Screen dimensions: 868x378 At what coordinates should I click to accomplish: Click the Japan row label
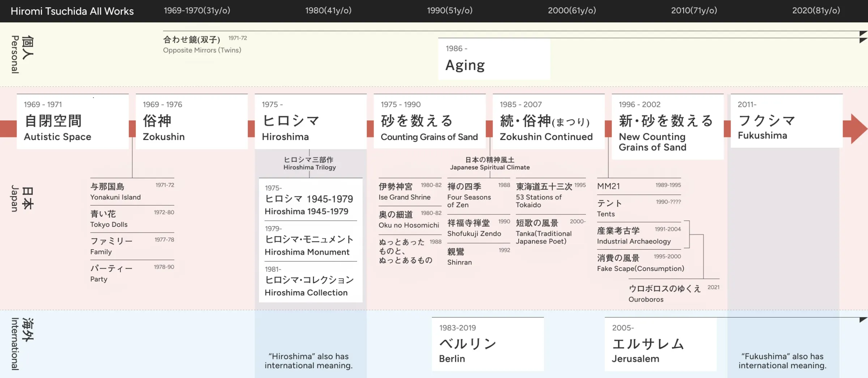pos(22,198)
